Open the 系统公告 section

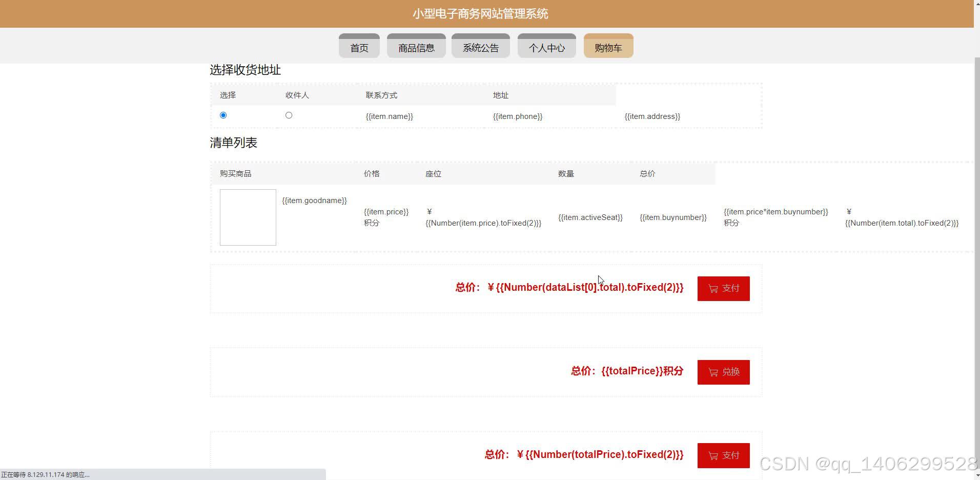coord(480,46)
